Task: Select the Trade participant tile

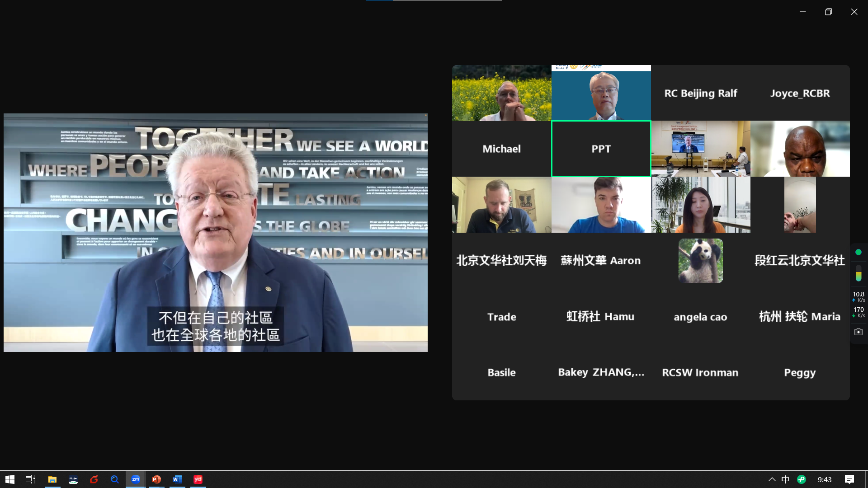Action: [502, 317]
